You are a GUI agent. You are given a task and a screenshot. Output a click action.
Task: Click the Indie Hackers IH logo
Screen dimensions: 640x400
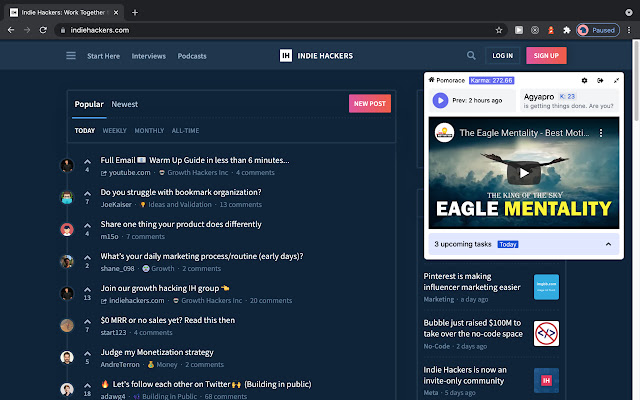[286, 56]
